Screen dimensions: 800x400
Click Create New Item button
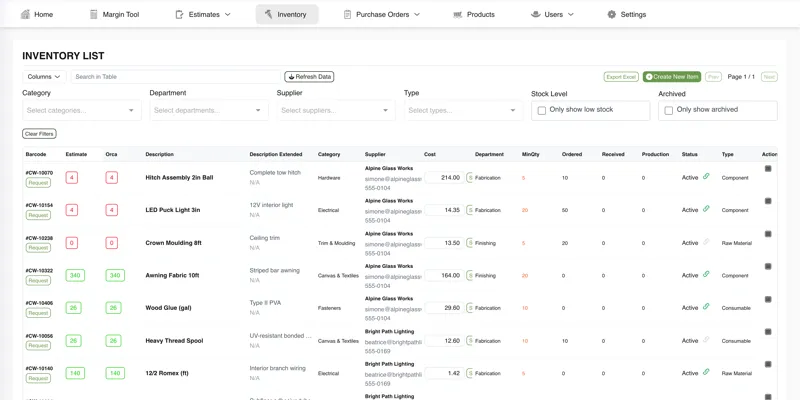coord(672,77)
